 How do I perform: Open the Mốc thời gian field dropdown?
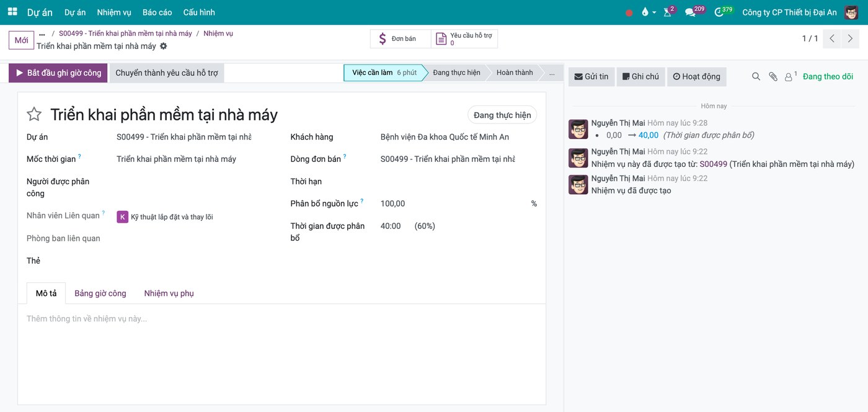[x=184, y=159]
